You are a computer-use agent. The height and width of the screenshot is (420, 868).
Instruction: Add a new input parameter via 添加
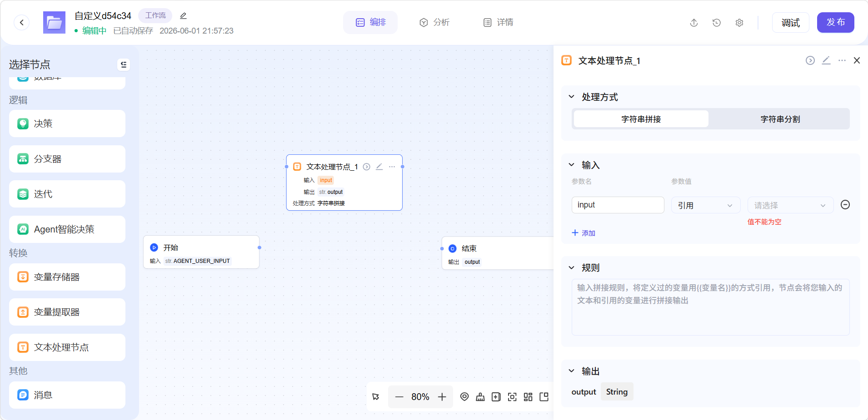[x=584, y=233]
